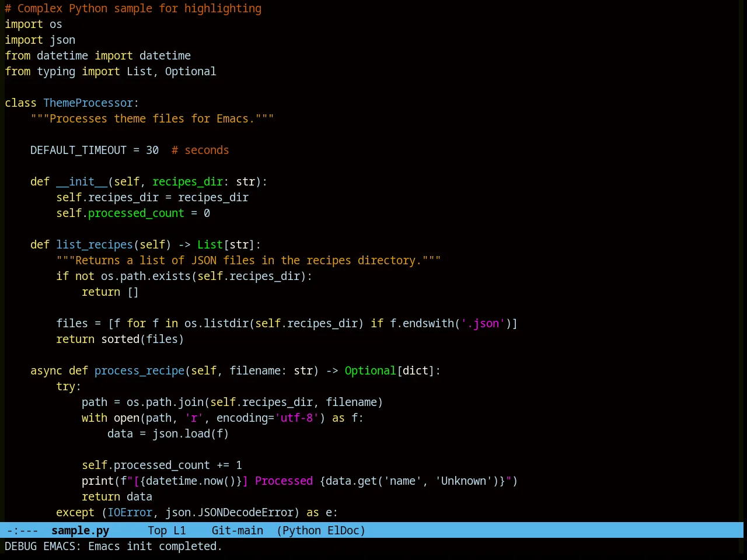Click 'return sorted(files)' line
The image size is (747, 560).
point(120,339)
